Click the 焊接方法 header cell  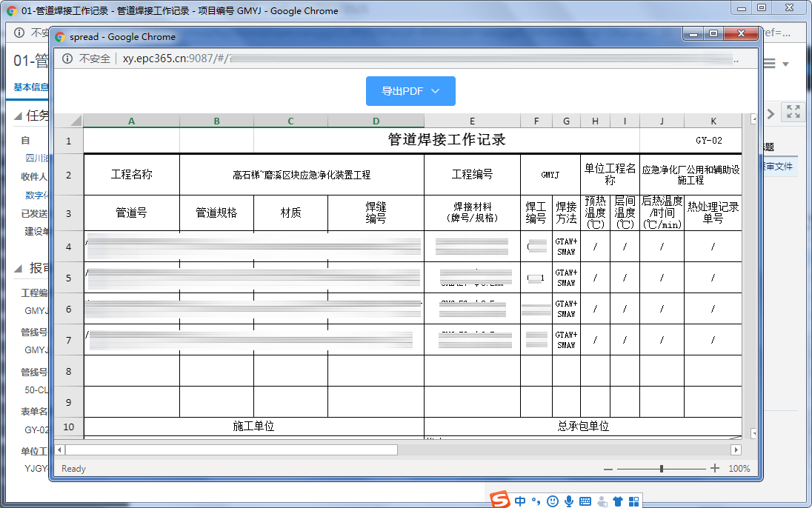(567, 213)
